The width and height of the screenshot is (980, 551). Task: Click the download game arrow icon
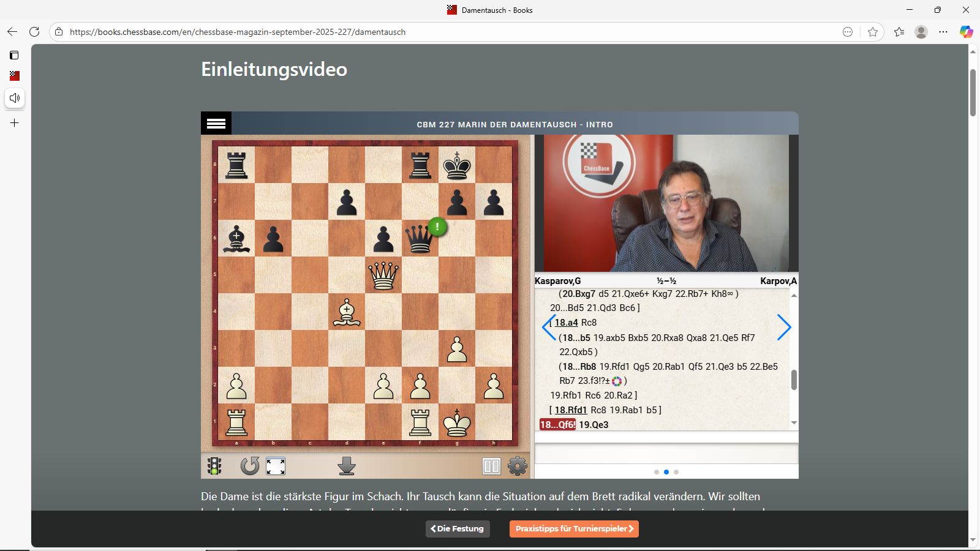coord(347,466)
